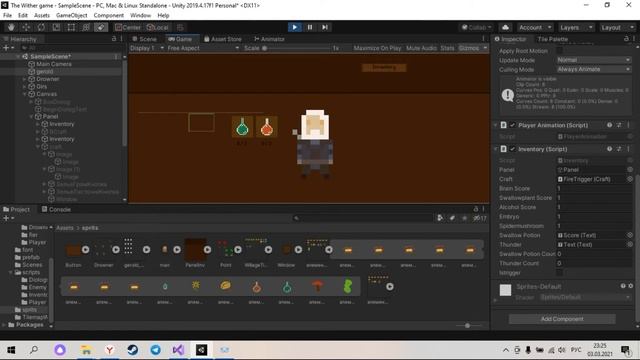
Task: Open the Layers dropdown
Action: 576,27
